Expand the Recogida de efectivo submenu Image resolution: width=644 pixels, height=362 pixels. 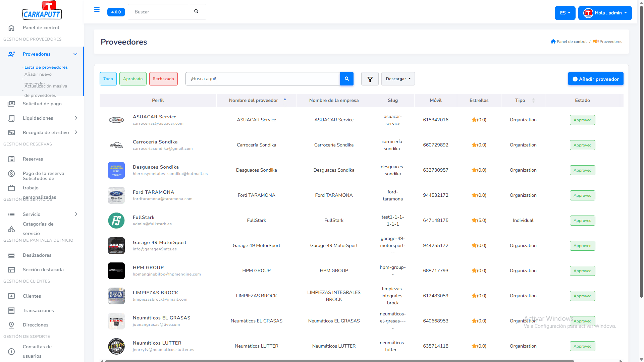[x=76, y=132]
